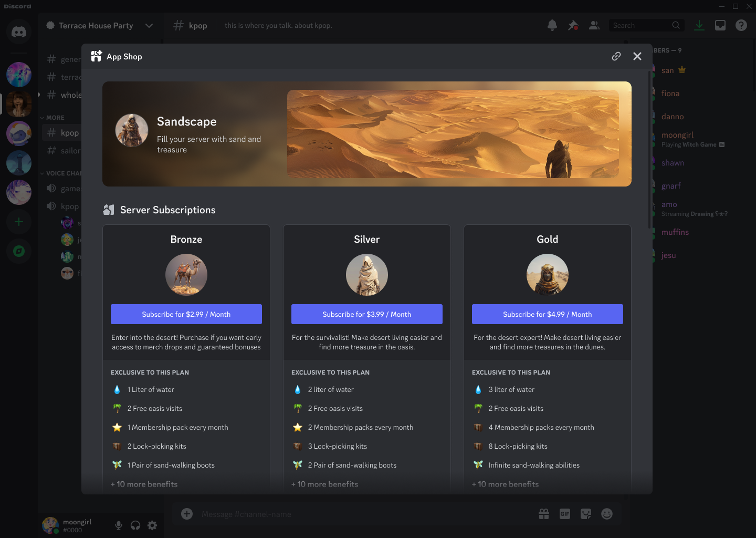The width and height of the screenshot is (756, 538).
Task: Deafen audio with the headphone icon
Action: tap(135, 525)
